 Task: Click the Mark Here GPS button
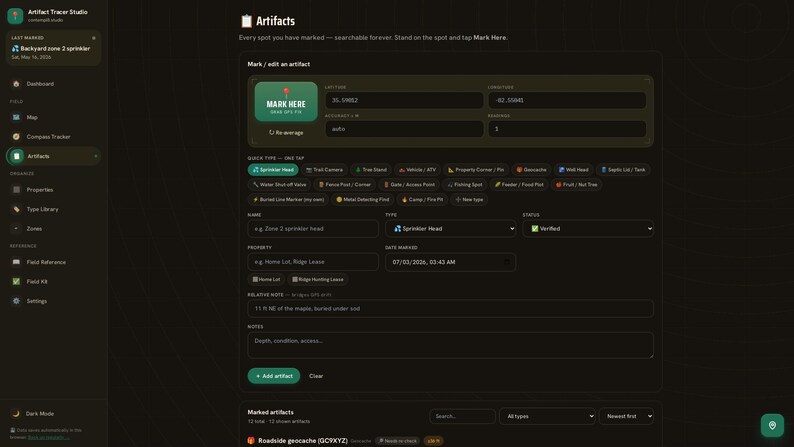pos(286,102)
